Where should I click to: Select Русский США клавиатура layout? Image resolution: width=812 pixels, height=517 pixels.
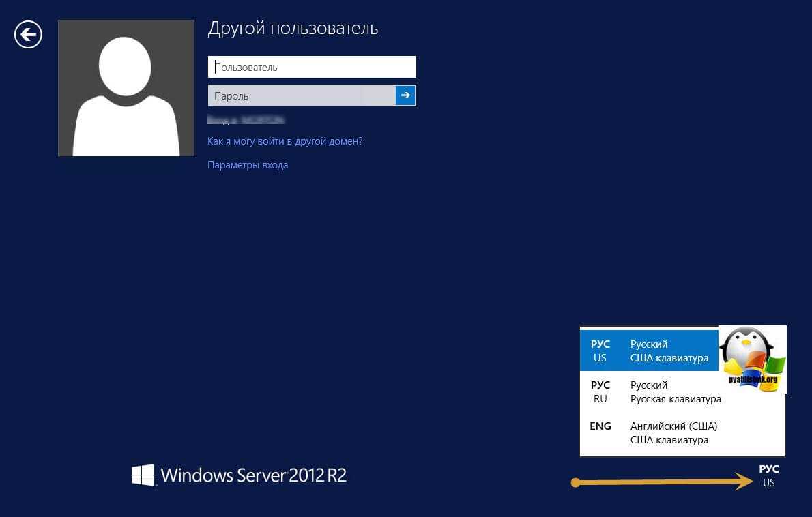[669, 351]
